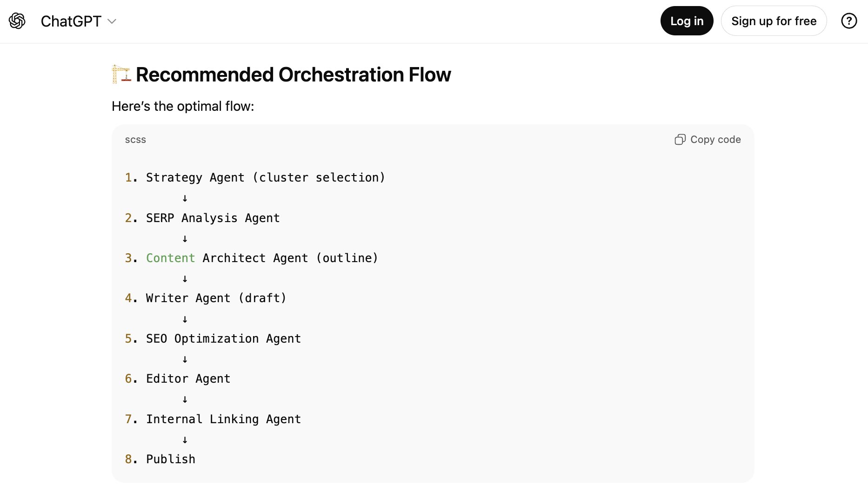Screen dimensions: 868x500
Task: Click the green Content keyword in the code
Action: coord(170,258)
